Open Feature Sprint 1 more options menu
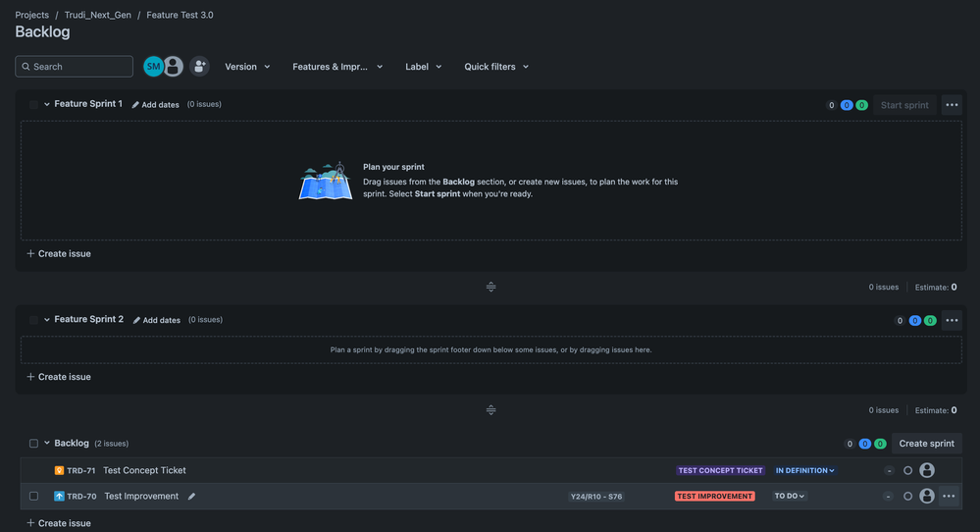 pos(952,105)
